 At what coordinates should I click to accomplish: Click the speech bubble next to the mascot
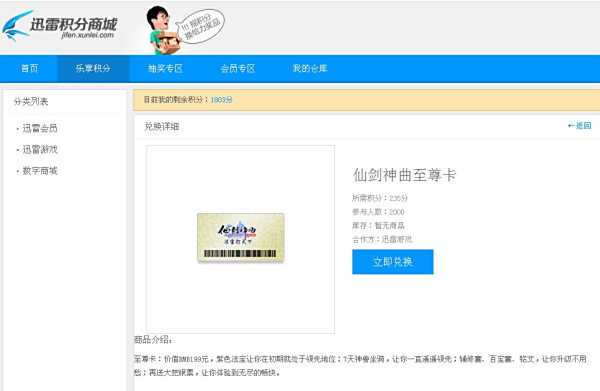pos(202,26)
